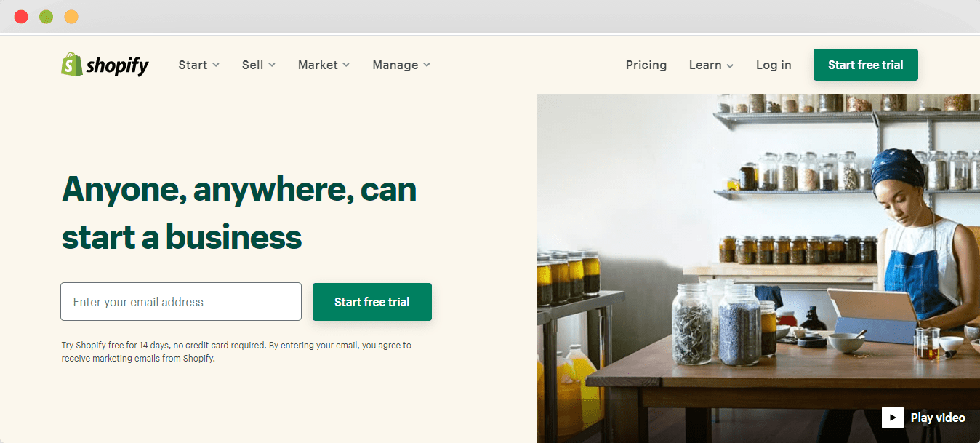Click the header Start free trial button
Viewport: 980px width, 443px height.
pos(866,65)
